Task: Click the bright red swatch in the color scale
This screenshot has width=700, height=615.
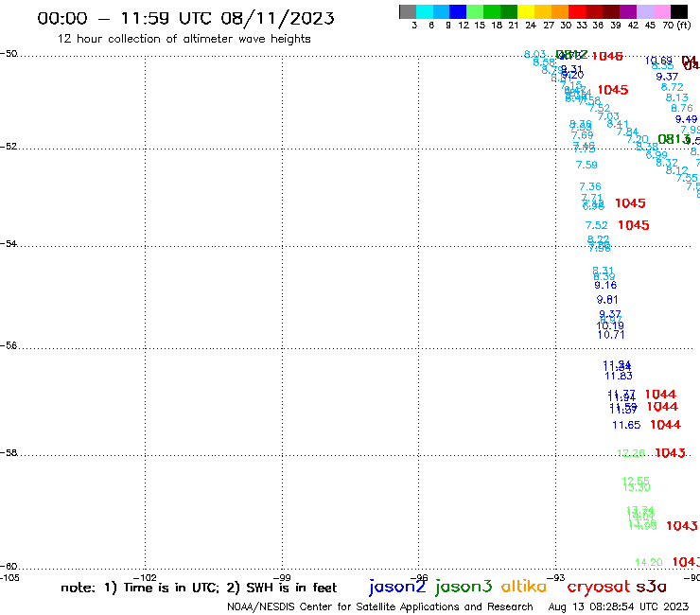Action: click(x=577, y=11)
